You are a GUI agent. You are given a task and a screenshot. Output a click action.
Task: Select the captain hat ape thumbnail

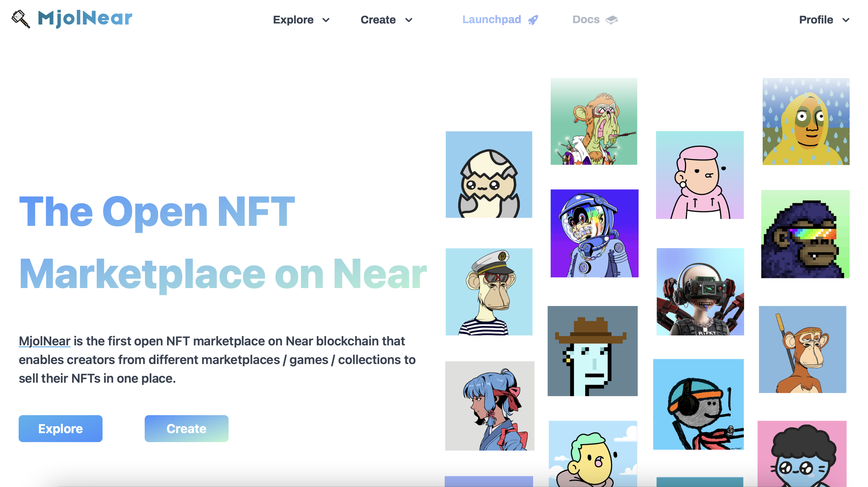pos(489,292)
